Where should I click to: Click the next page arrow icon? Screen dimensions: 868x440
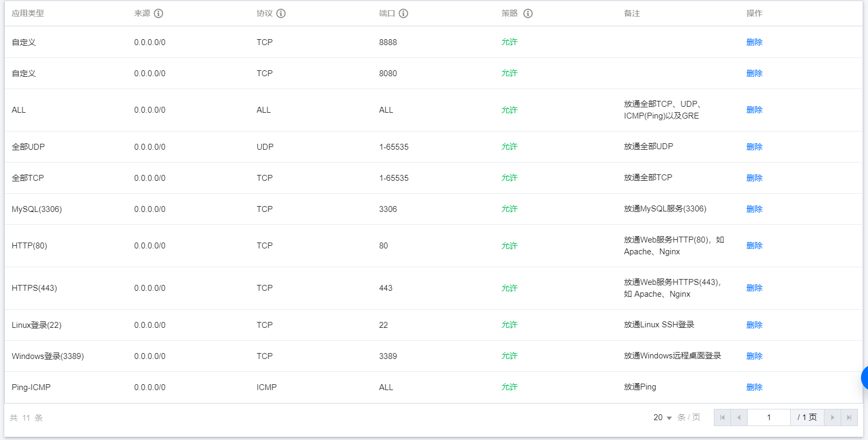click(x=833, y=417)
